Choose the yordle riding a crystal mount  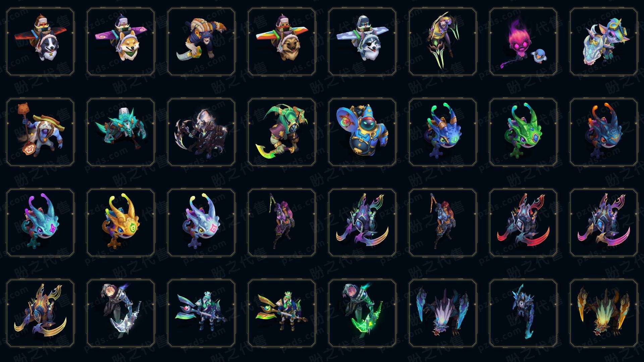click(604, 42)
